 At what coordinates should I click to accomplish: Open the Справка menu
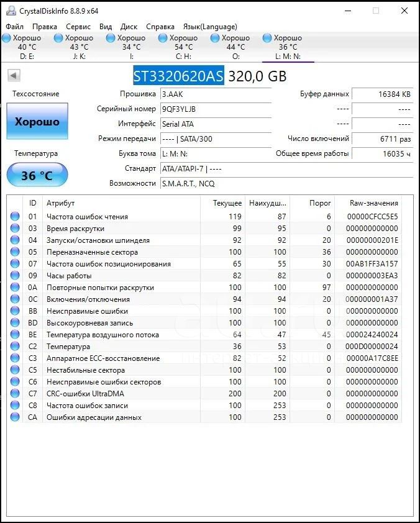pyautogui.click(x=160, y=27)
